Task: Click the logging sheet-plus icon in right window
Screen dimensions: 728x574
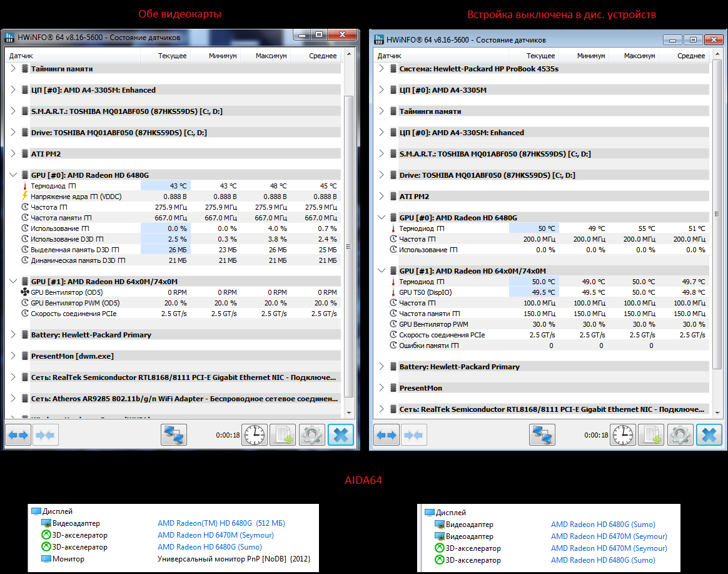Action: pos(651,435)
